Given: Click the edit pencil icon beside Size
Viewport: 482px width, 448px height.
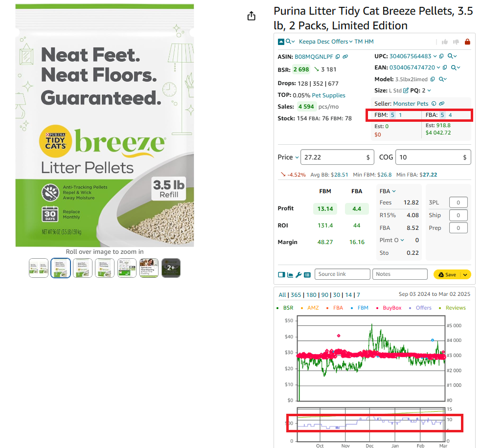Looking at the screenshot, I should [x=406, y=89].
